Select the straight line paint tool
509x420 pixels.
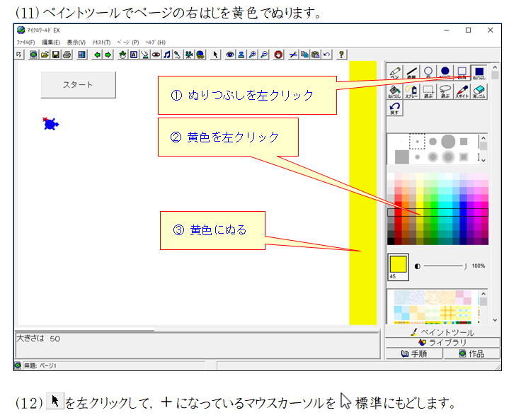pyautogui.click(x=411, y=72)
